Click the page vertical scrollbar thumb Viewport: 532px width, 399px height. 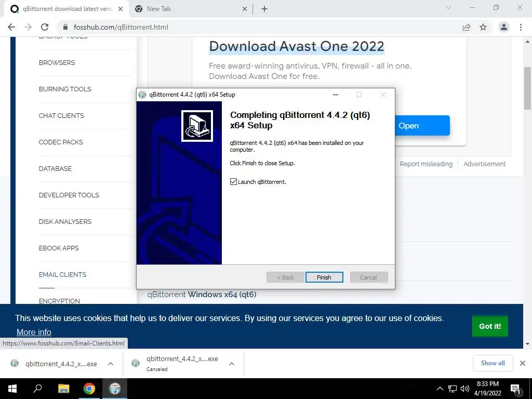[528, 88]
